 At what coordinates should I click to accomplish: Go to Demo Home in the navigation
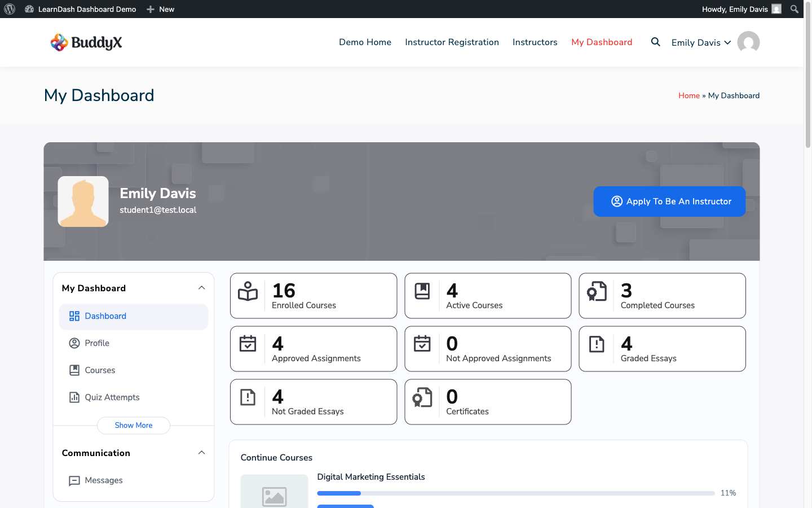coord(365,42)
